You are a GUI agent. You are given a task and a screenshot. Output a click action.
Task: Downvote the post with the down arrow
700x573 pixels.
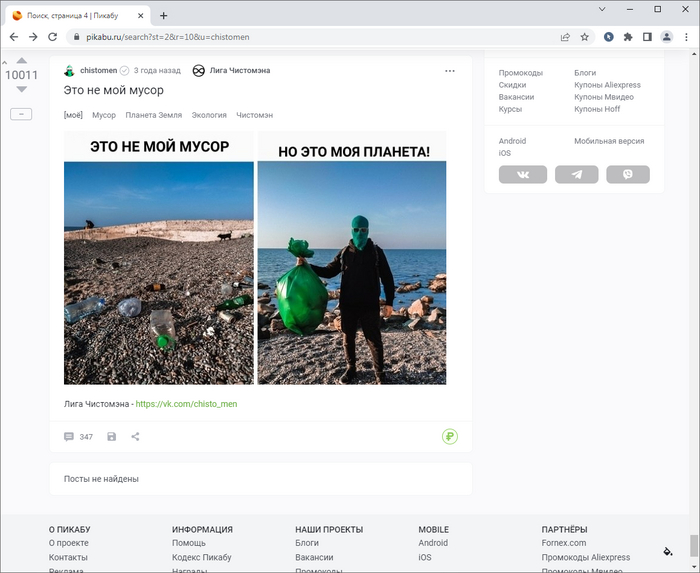point(21,90)
